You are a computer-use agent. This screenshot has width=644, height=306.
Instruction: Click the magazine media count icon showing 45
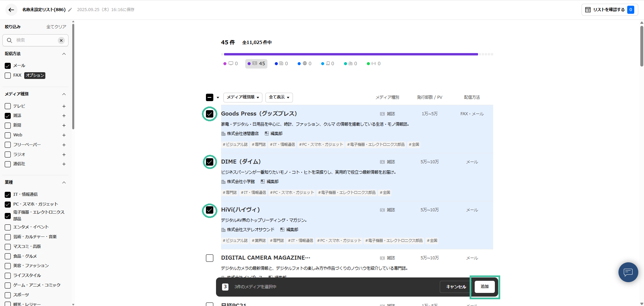(x=256, y=63)
